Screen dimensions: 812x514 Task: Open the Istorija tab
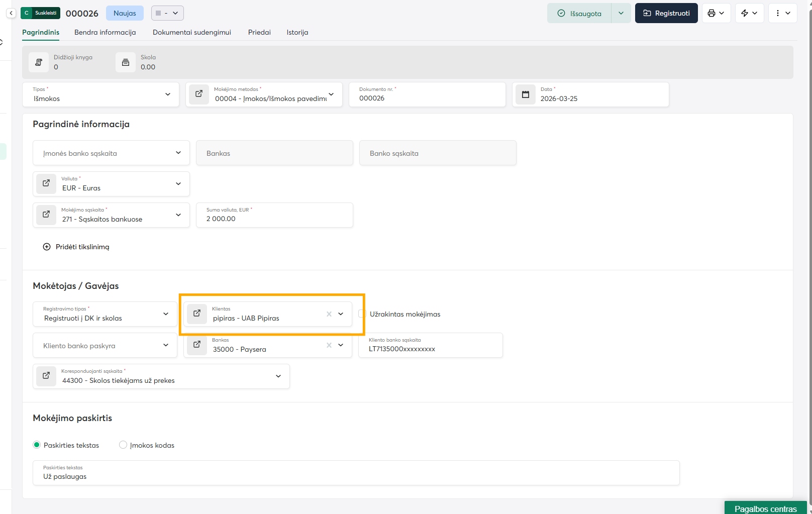pos(297,32)
